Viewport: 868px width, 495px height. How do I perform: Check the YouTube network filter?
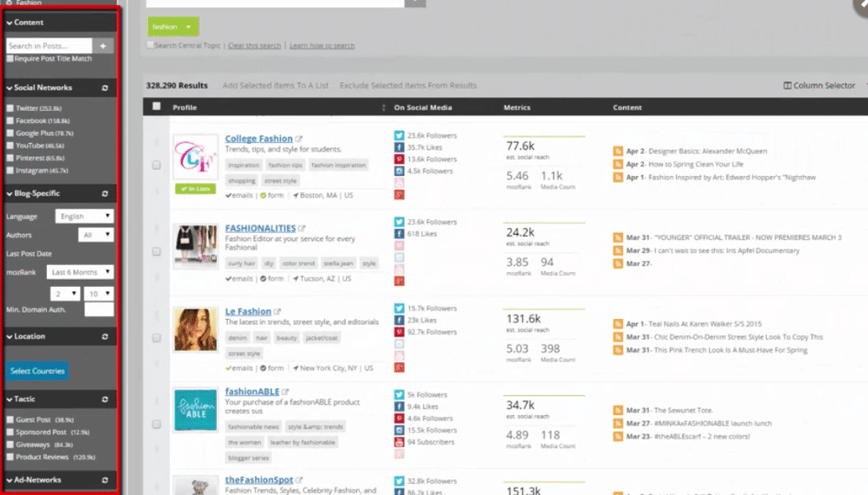tap(10, 145)
